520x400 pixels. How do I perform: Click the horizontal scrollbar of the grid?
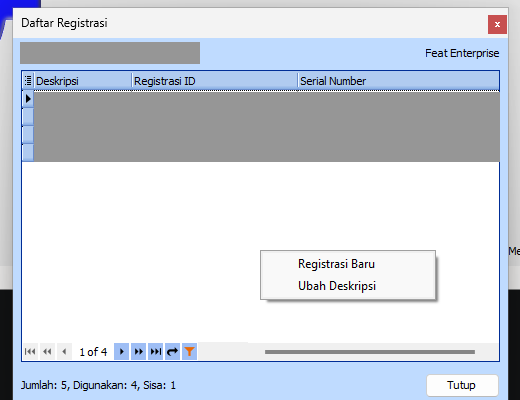[x=370, y=352]
